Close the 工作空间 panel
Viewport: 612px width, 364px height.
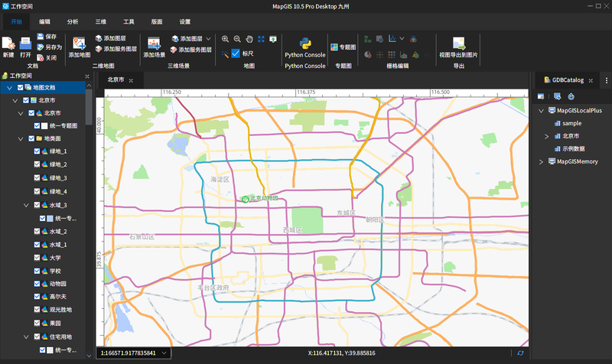(87, 76)
